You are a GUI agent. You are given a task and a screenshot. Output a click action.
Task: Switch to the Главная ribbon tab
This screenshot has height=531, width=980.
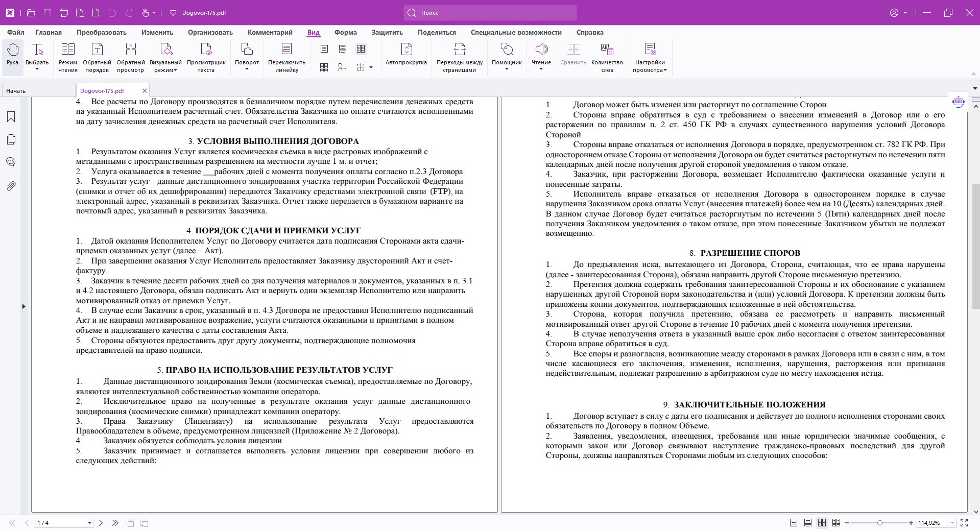49,32
